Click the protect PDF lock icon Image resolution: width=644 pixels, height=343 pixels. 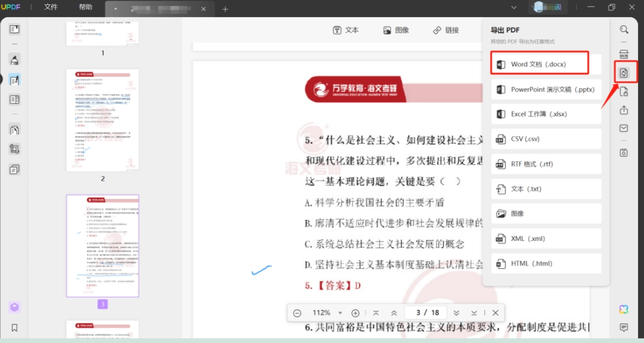[x=624, y=92]
